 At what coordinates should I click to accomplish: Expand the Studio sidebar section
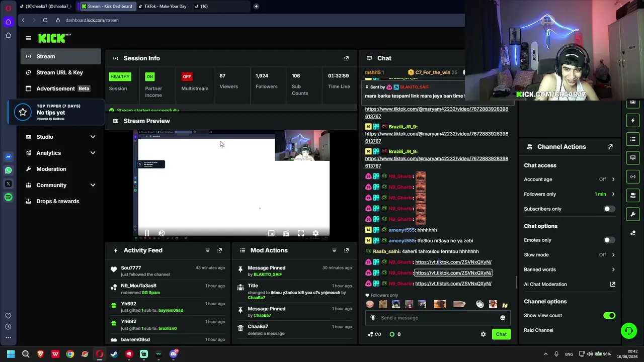pos(60,137)
